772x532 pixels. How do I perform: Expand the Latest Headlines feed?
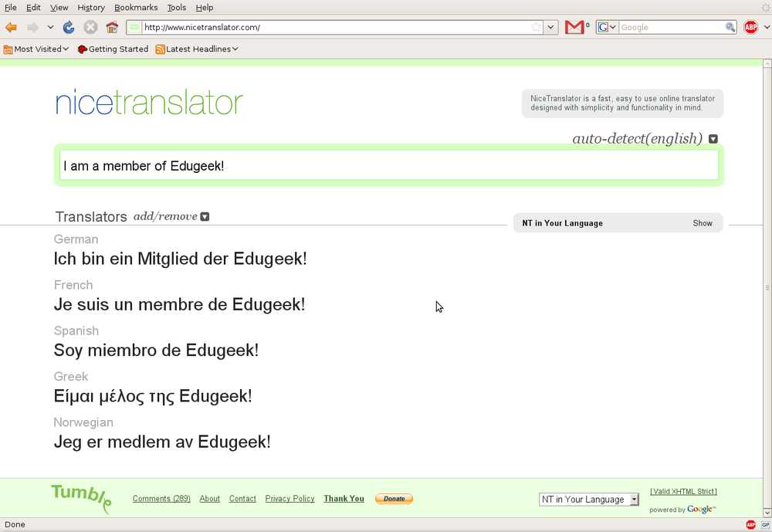197,49
